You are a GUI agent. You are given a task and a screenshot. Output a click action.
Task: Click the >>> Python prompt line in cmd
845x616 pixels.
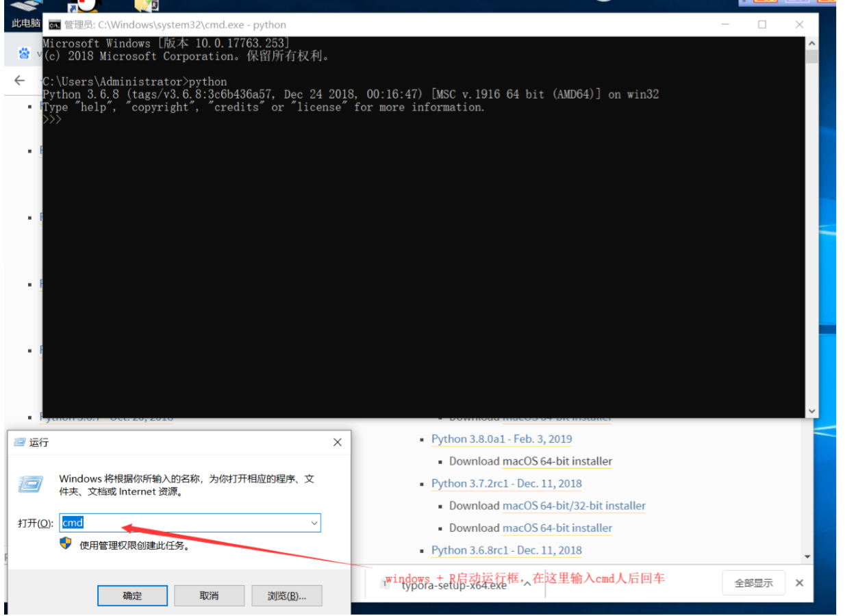point(52,119)
